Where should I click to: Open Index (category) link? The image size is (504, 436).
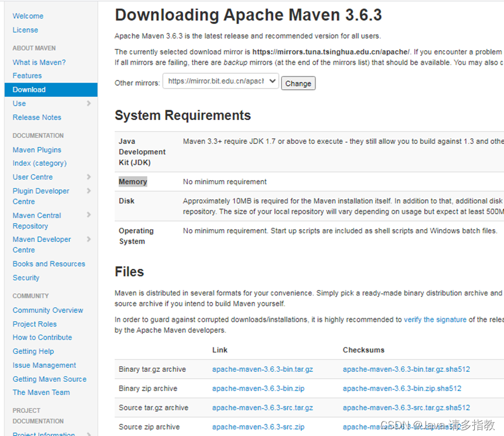pos(40,163)
